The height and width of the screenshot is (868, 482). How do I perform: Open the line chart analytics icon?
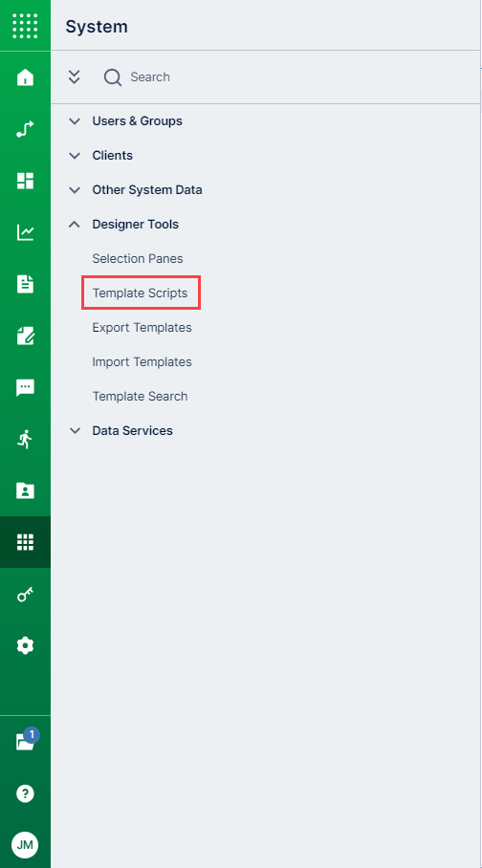[x=25, y=232]
